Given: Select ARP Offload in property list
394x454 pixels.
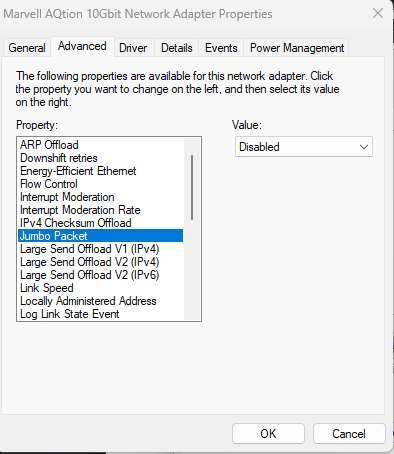Looking at the screenshot, I should pyautogui.click(x=100, y=145).
